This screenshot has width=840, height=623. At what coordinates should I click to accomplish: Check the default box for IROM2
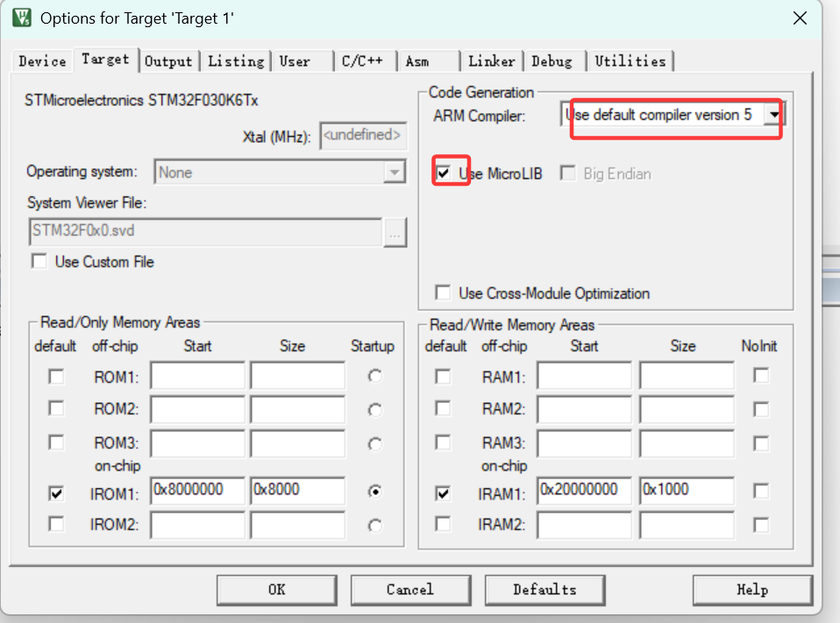coord(56,523)
